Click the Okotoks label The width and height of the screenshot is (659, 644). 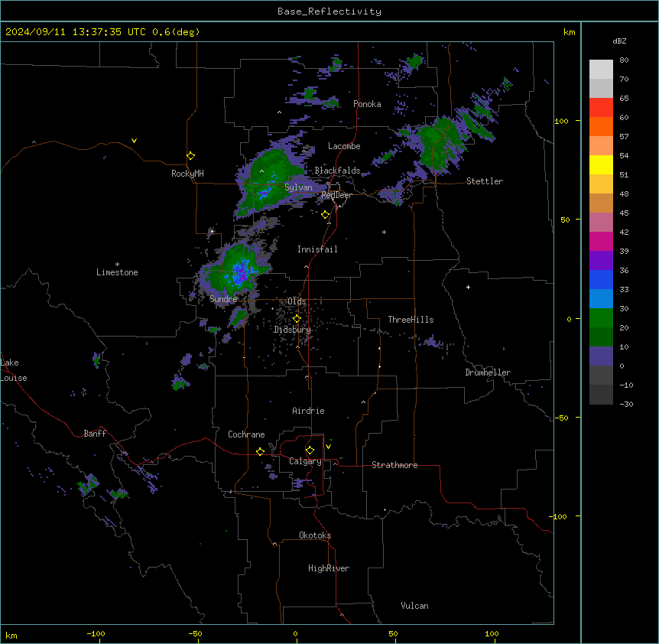tap(315, 535)
